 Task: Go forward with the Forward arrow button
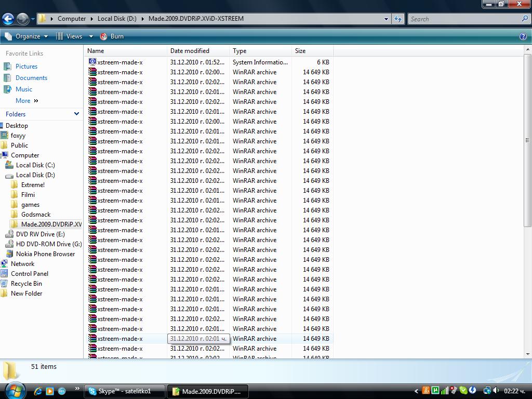22,19
